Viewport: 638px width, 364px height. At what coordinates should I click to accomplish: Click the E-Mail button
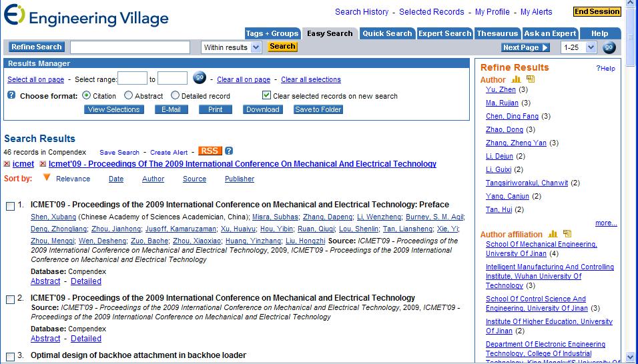coord(172,109)
